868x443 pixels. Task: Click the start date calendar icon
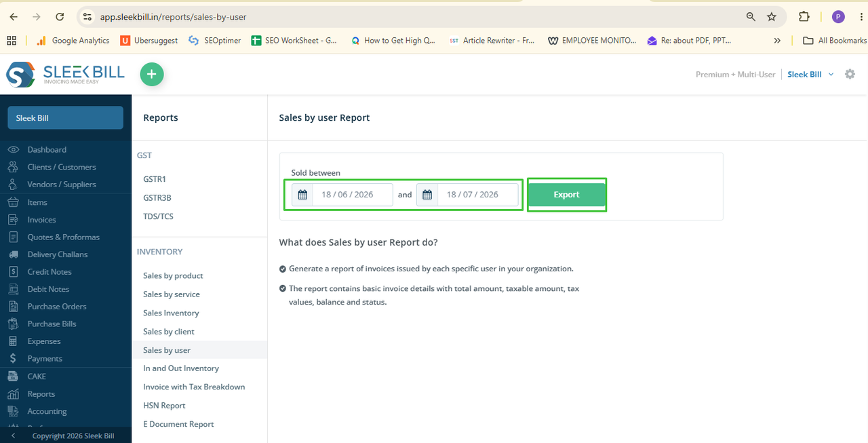pos(302,195)
